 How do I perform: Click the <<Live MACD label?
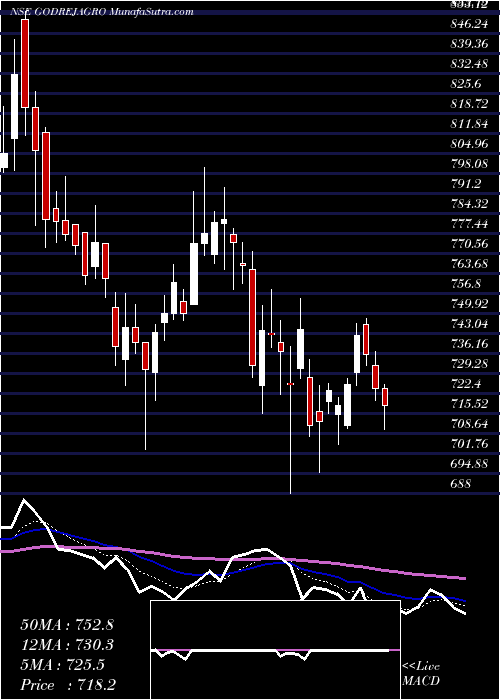(421, 674)
